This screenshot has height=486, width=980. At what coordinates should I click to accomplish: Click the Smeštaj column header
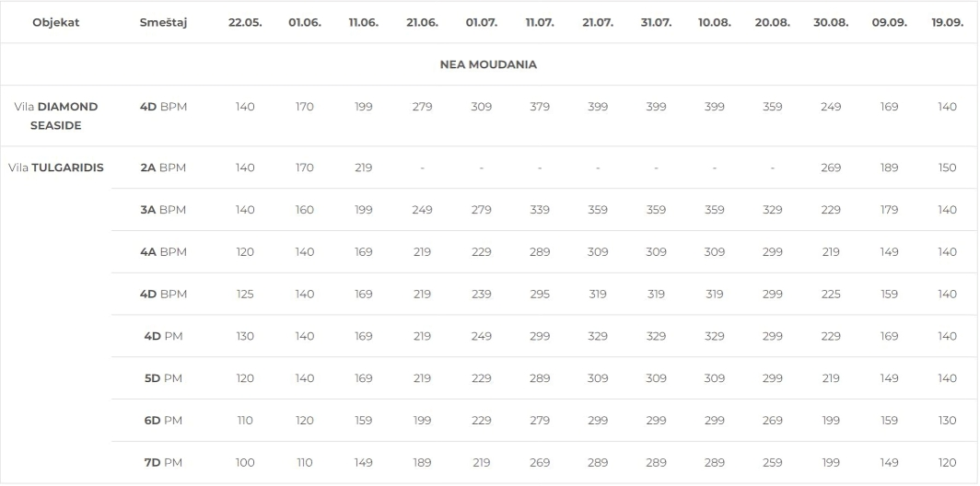[163, 22]
